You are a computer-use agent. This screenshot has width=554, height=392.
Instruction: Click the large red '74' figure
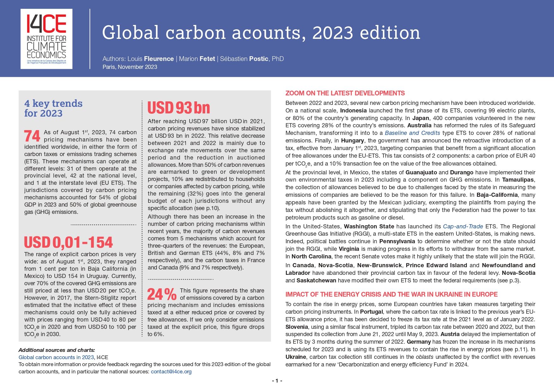click(32, 136)
